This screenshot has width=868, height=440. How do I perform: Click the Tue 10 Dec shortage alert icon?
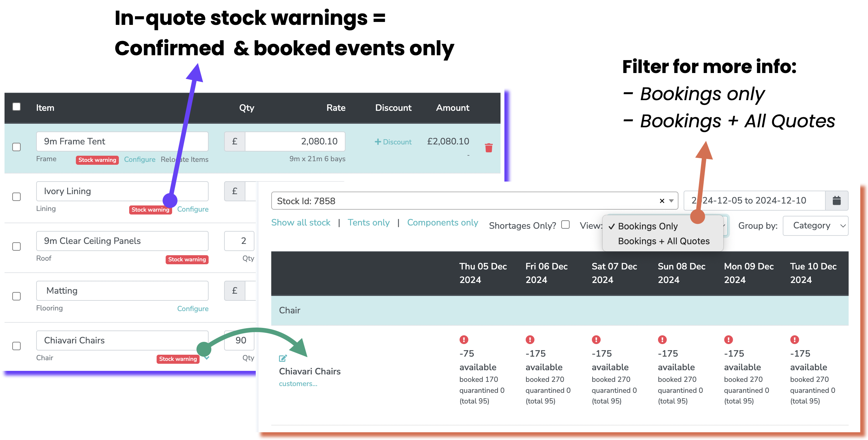pos(795,340)
